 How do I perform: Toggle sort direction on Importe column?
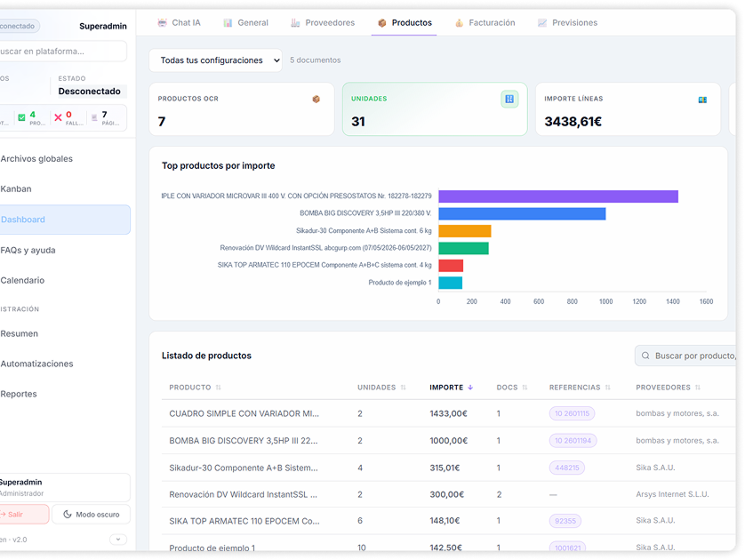pyautogui.click(x=470, y=388)
